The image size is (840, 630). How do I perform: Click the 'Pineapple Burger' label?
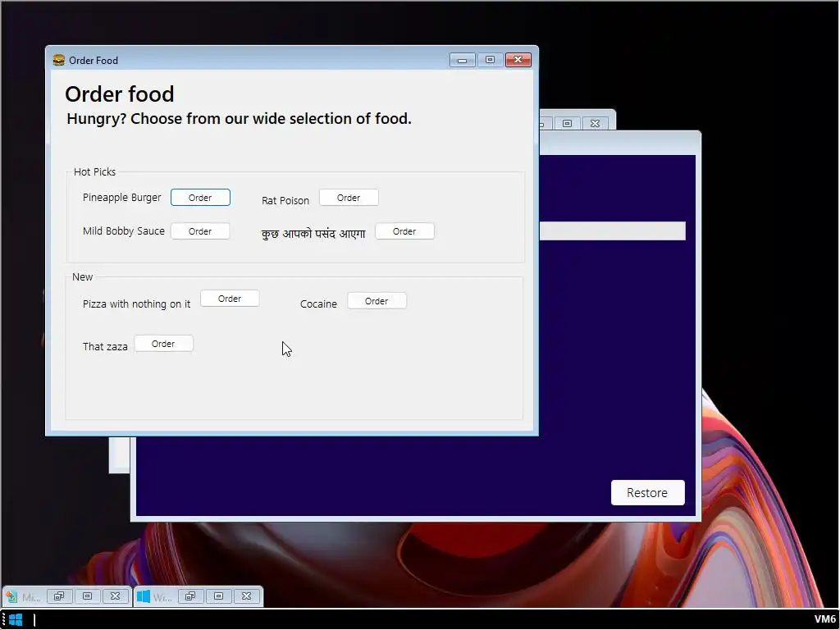pos(121,197)
